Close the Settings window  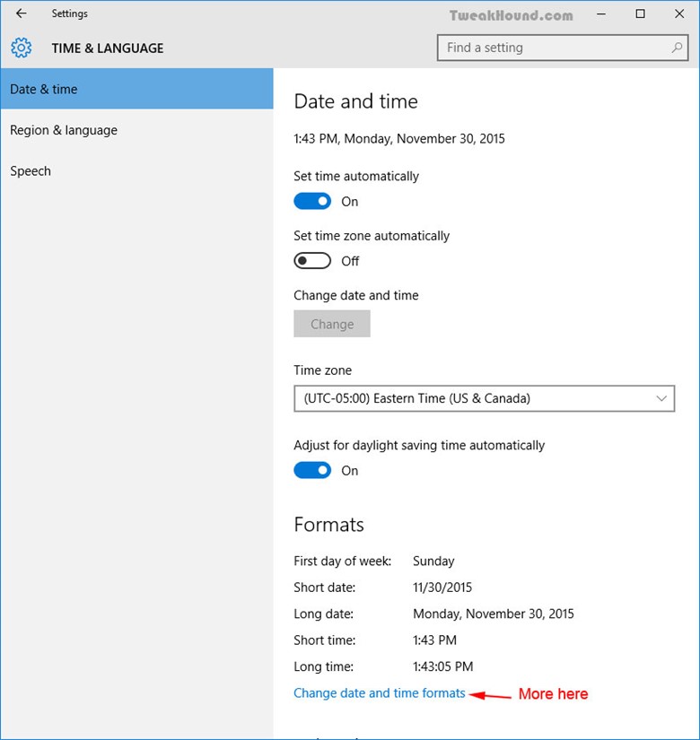(679, 14)
